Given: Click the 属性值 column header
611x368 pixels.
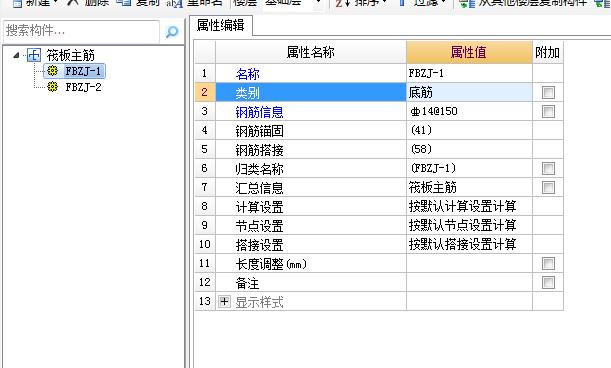Looking at the screenshot, I should [469, 52].
